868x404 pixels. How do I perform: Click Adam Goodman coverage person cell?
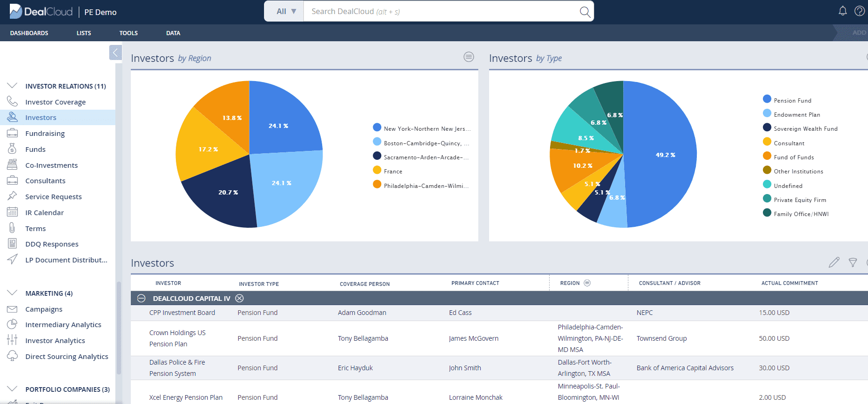tap(362, 313)
